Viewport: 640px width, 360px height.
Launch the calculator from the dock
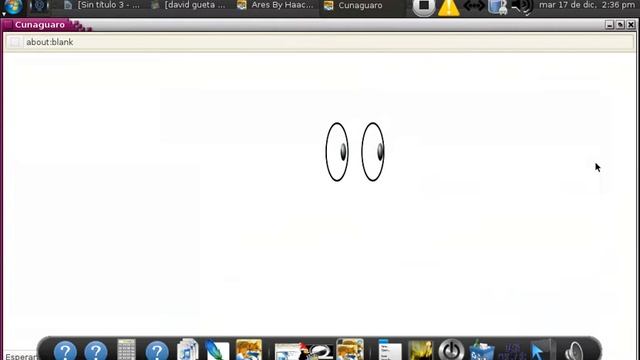[x=126, y=349]
